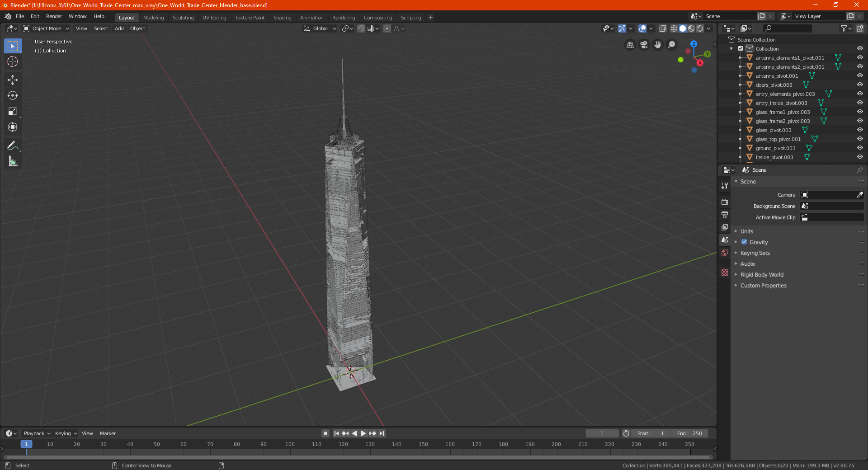Open the Render properties tab
This screenshot has height=470, width=868.
pyautogui.click(x=725, y=202)
